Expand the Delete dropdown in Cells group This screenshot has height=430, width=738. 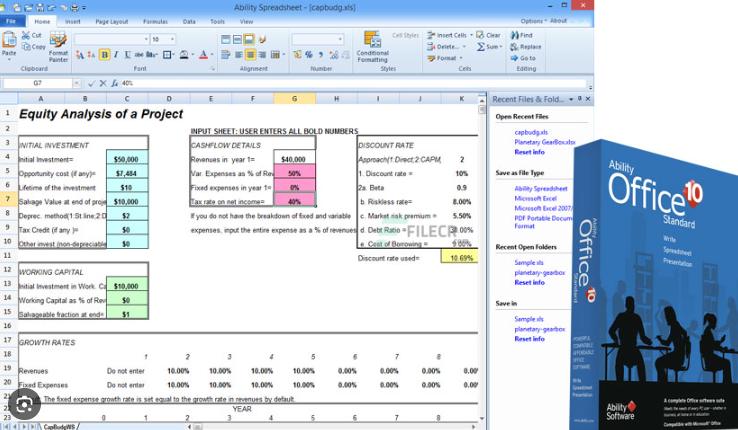point(464,47)
